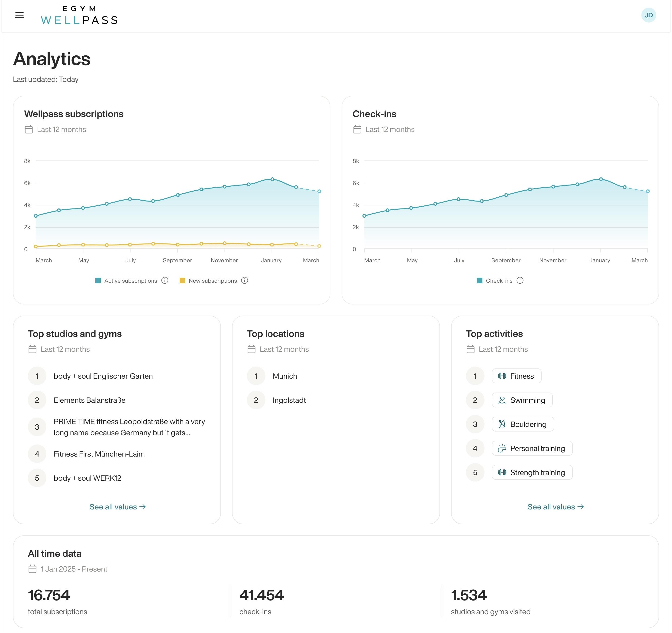Screen dimensions: 672x633
Task: Toggle New subscriptions yellow legend swatch
Action: click(x=182, y=280)
